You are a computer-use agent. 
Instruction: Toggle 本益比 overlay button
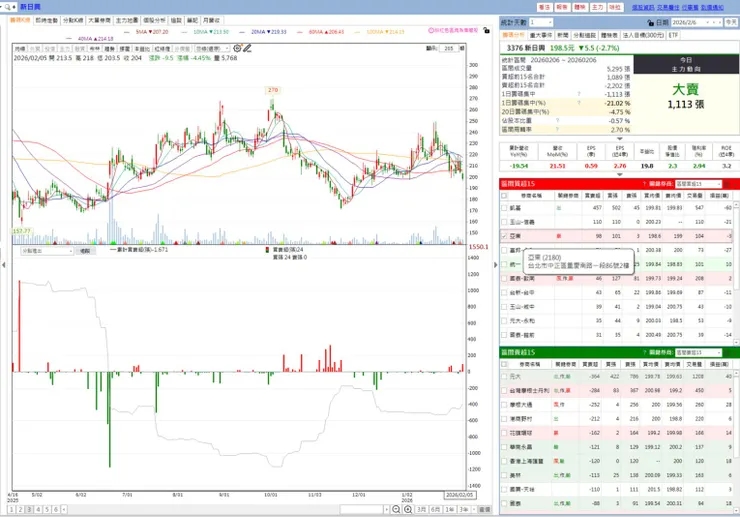tap(143, 49)
